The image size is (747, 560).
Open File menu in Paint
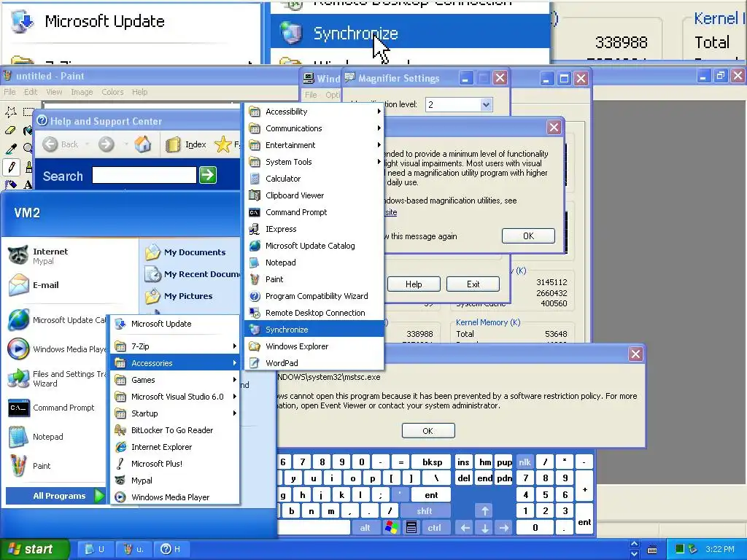point(9,92)
